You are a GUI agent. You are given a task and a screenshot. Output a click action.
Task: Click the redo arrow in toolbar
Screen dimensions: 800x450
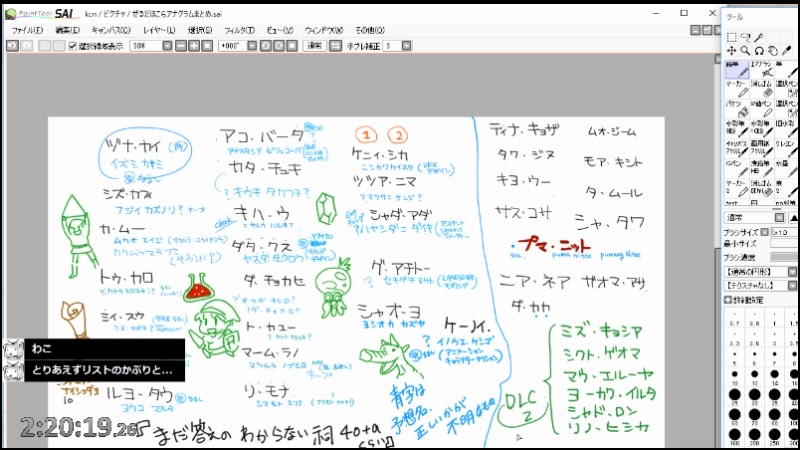(x=27, y=46)
